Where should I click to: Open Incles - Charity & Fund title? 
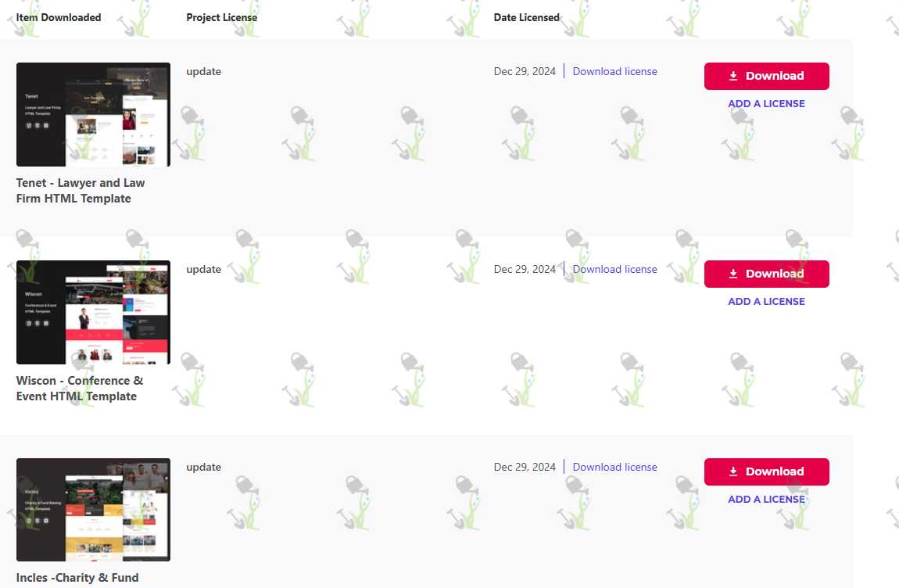coord(77,579)
